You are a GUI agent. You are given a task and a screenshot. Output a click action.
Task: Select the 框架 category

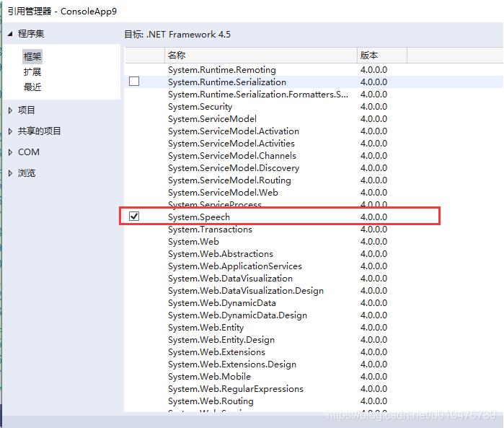tap(32, 56)
